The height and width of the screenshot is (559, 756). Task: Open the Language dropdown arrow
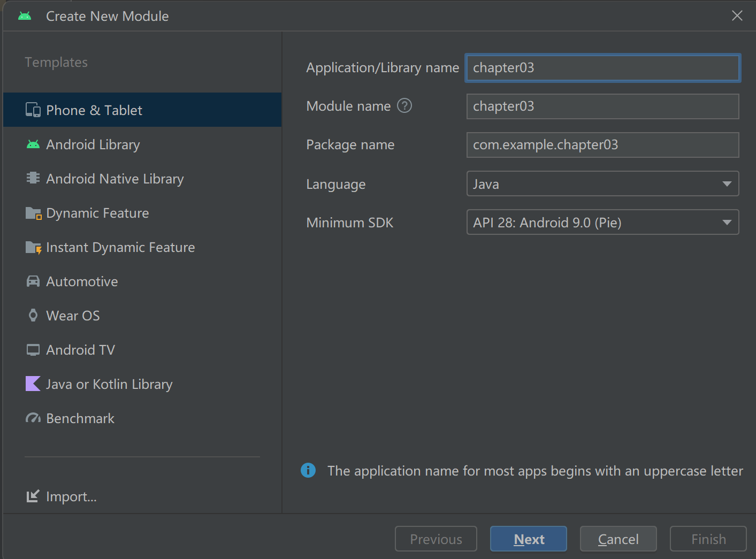(727, 184)
